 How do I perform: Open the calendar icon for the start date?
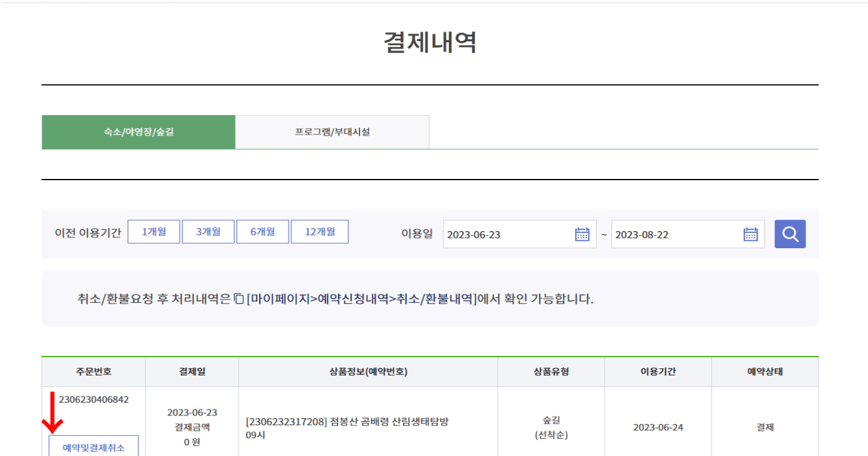pos(583,234)
